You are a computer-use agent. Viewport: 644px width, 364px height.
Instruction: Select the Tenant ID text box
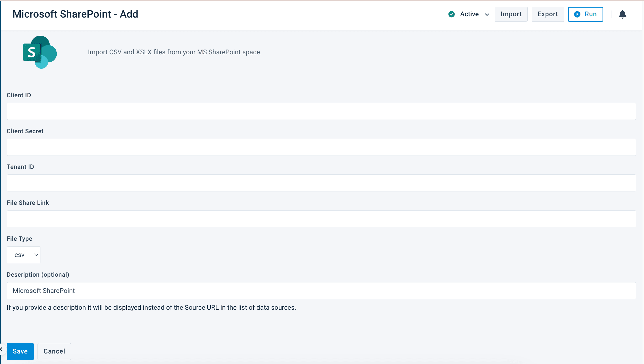pos(321,183)
